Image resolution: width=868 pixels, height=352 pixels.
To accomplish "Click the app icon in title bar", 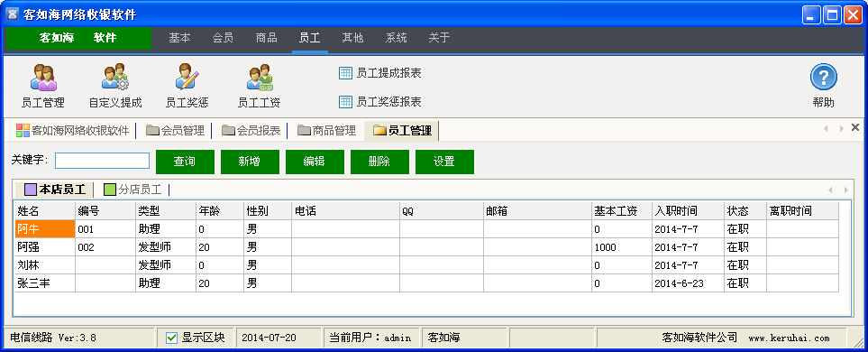I will [x=12, y=14].
